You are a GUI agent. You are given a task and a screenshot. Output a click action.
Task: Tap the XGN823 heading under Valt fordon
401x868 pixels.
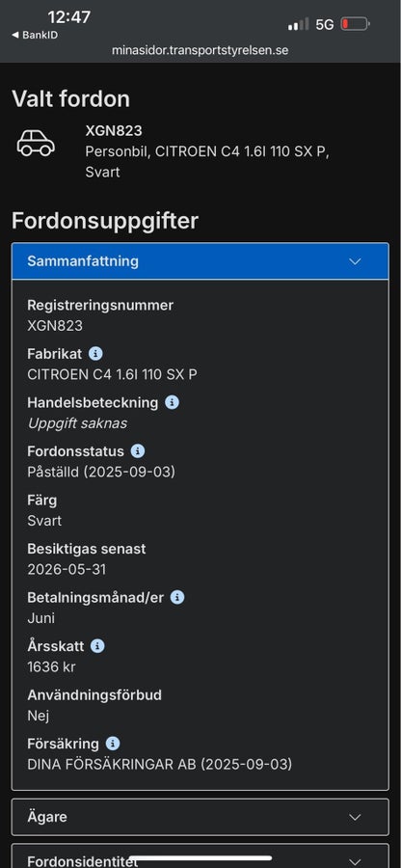click(x=114, y=131)
